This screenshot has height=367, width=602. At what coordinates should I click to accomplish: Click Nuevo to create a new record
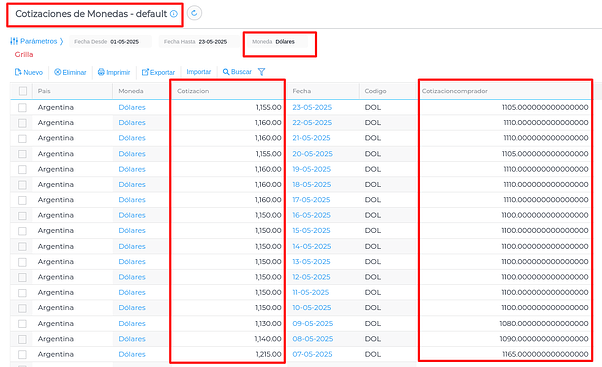coord(29,72)
